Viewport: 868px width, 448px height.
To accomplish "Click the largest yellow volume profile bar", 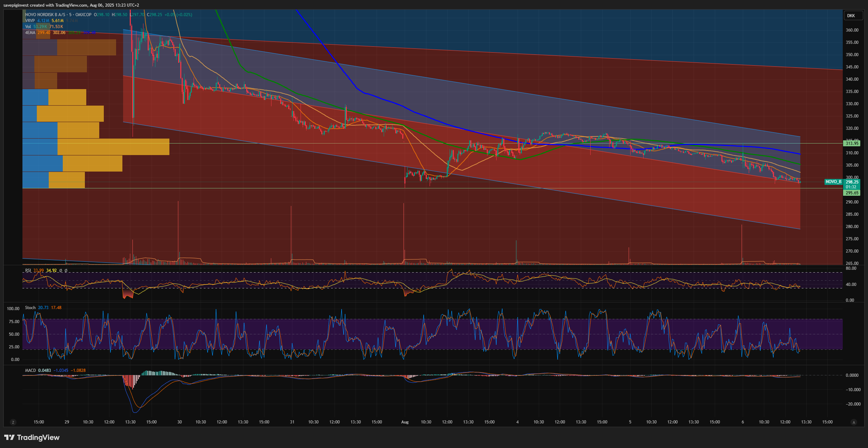I will pos(113,147).
